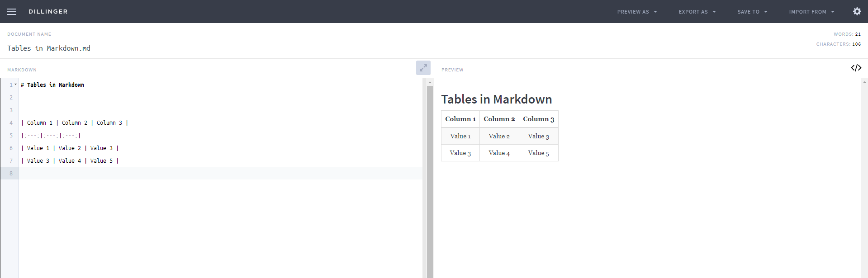
Task: Click the characters count indicator
Action: tap(839, 44)
